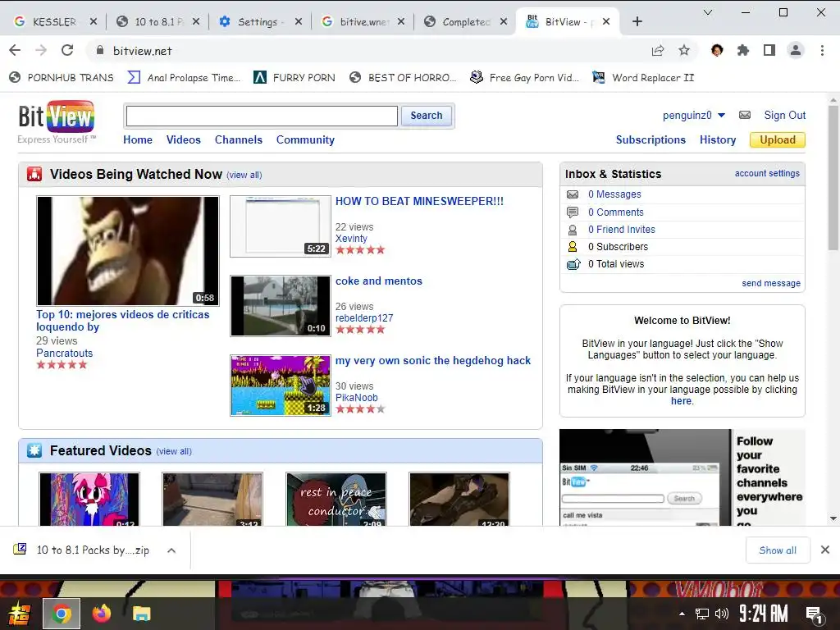Click the share page icon in address bar
840x630 pixels.
658,50
